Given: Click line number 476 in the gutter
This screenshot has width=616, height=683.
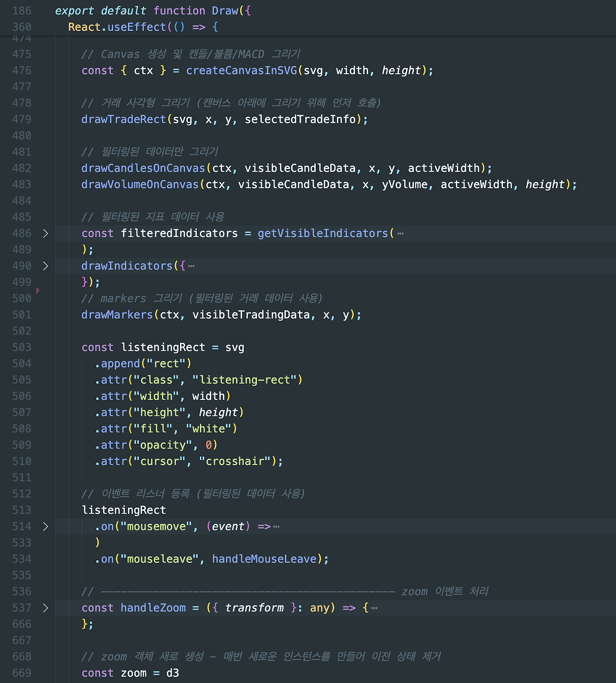Looking at the screenshot, I should [x=22, y=71].
